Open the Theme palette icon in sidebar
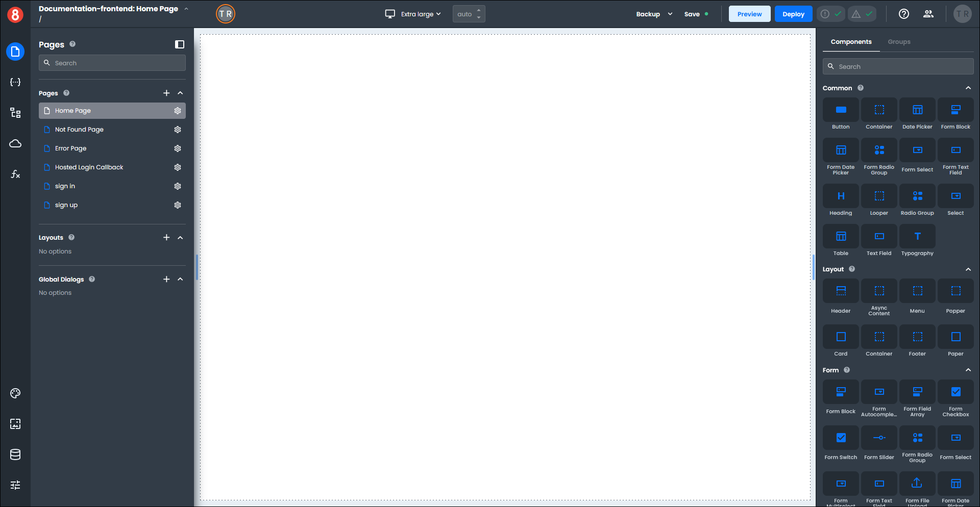The image size is (980, 507). click(x=15, y=393)
